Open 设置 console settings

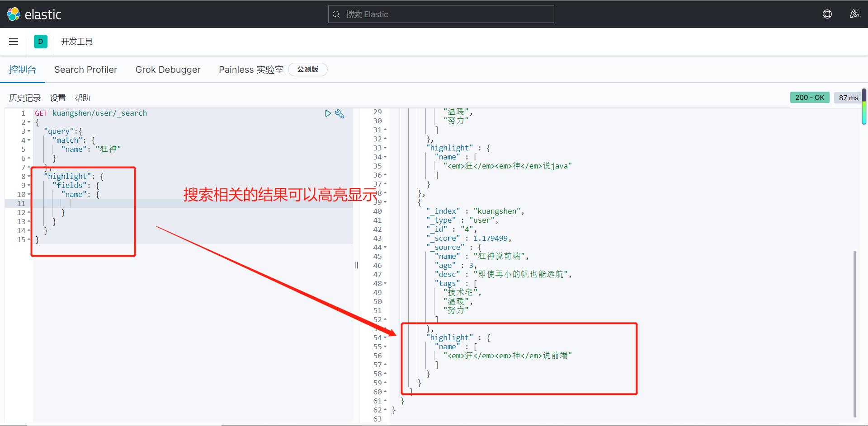[58, 98]
